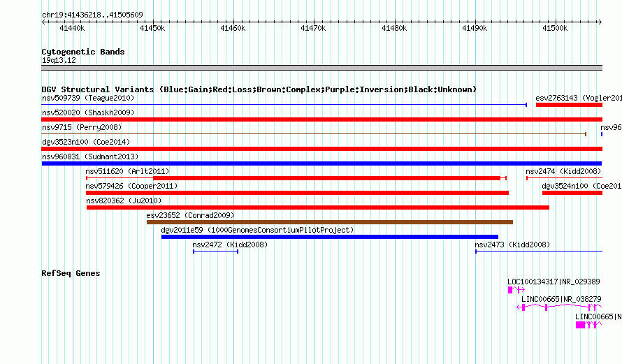
Task: Click the red dgv3523n100 loss bar
Action: 321,149
